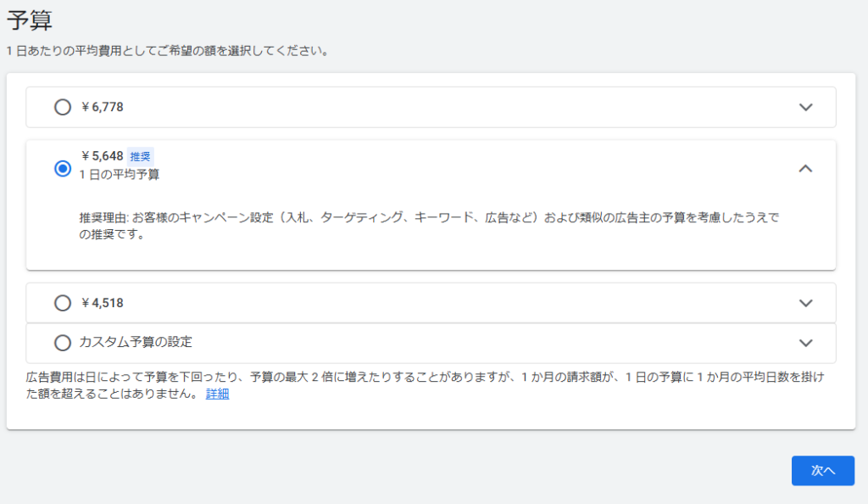
Task: Click the 推奨 badge next to ¥5,648
Action: point(140,156)
